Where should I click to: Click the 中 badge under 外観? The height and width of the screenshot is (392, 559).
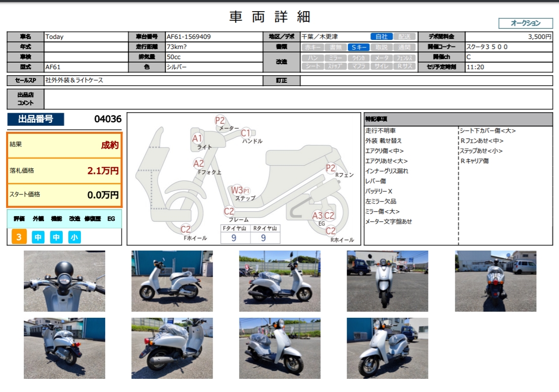pyautogui.click(x=38, y=237)
